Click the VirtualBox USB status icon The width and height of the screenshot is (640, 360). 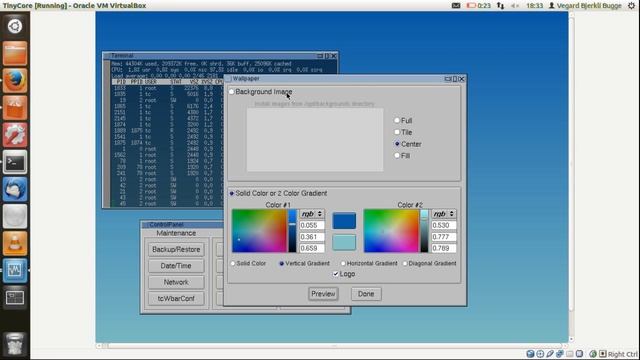[550, 354]
